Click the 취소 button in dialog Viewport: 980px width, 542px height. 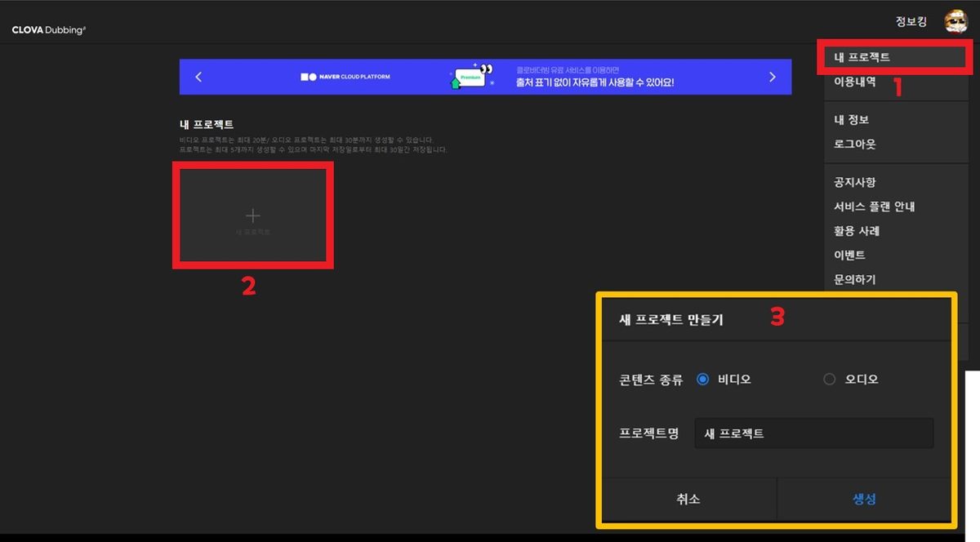click(x=688, y=499)
